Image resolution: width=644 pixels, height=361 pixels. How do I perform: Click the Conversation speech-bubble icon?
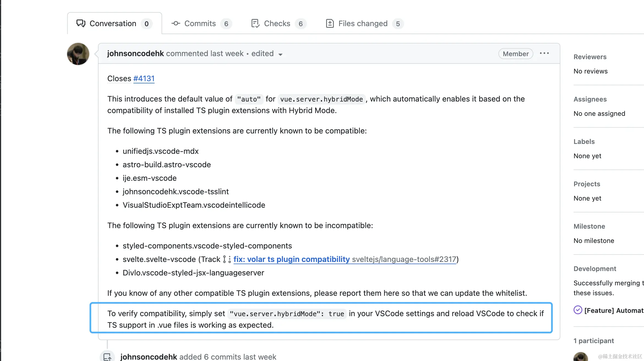tap(81, 24)
